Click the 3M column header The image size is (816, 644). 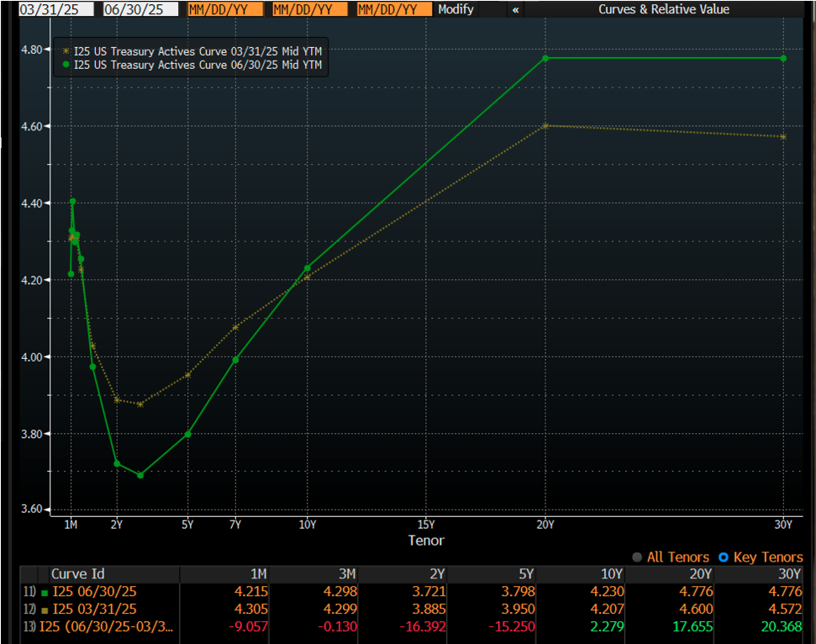click(x=347, y=573)
